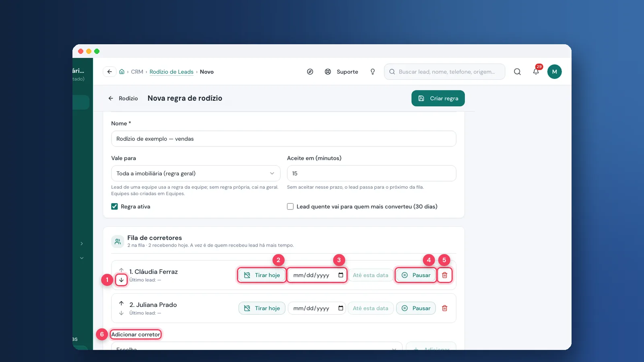Click the lightbulb tips icon

[373, 72]
